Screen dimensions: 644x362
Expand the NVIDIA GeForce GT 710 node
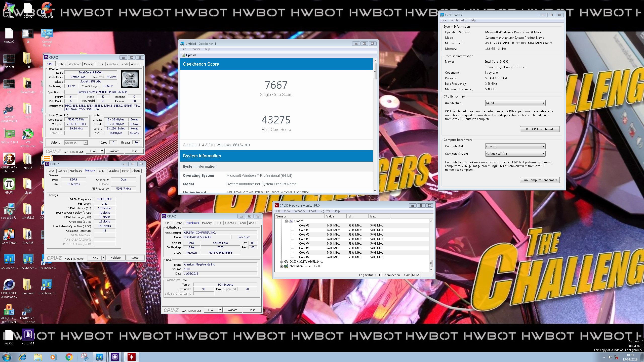tap(282, 266)
